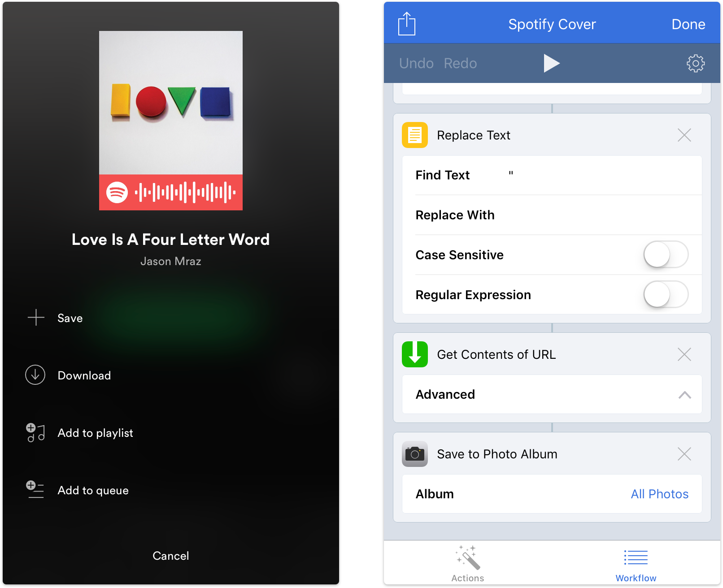Tap the Workflow list icon
Viewport: 723px width, 588px height.
[x=636, y=558]
